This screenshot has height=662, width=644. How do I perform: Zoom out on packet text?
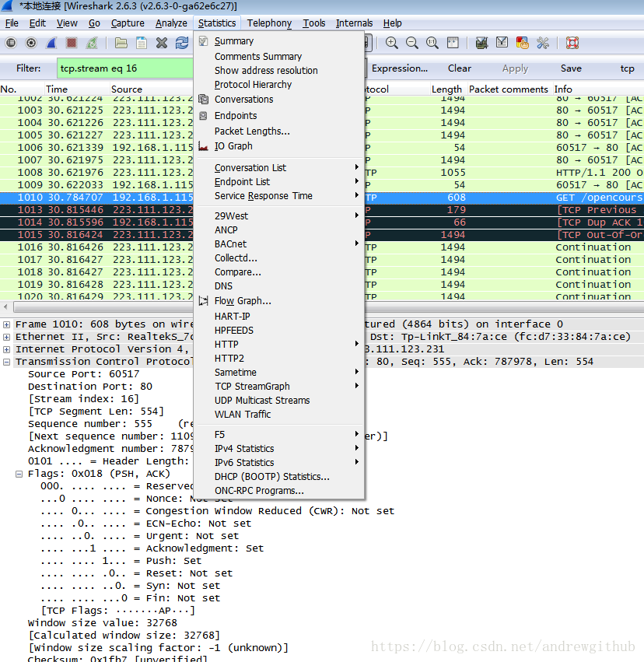pyautogui.click(x=412, y=43)
